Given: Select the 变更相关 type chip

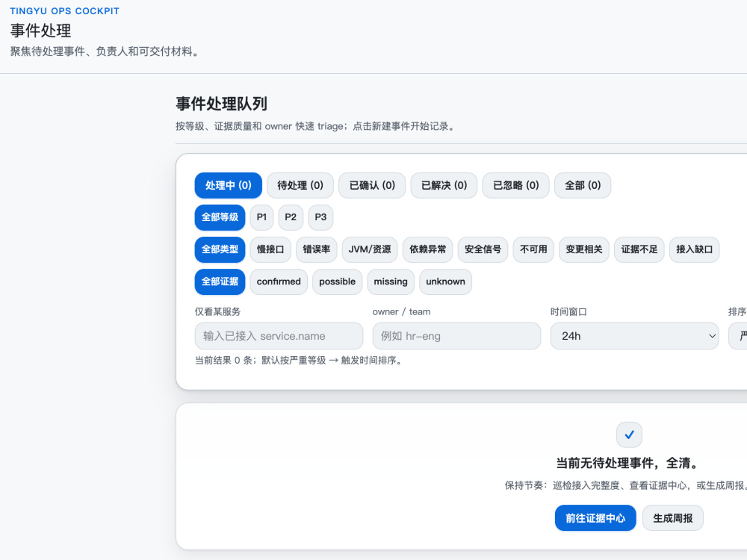Looking at the screenshot, I should coord(584,249).
